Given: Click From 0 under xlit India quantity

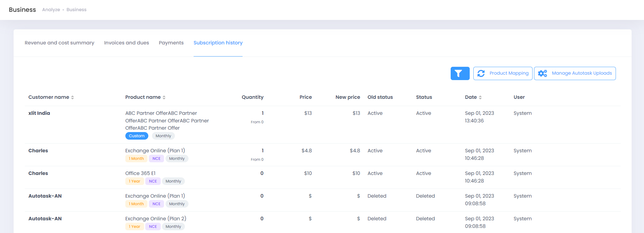Looking at the screenshot, I should pyautogui.click(x=257, y=122).
